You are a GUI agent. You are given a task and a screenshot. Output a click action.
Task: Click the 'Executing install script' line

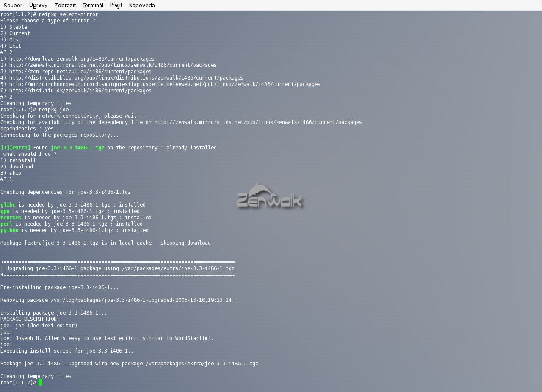(x=69, y=351)
